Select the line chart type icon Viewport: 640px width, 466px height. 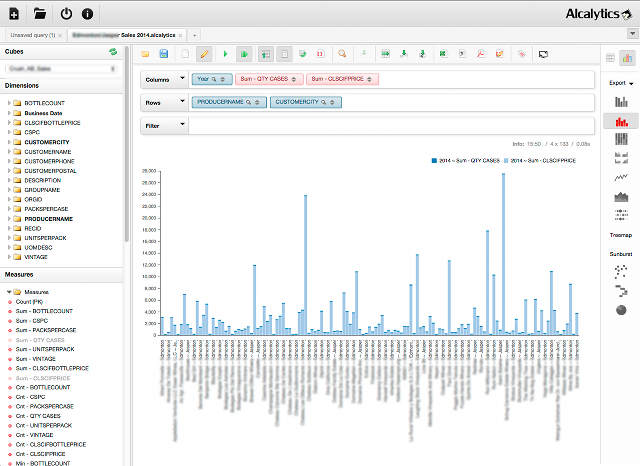coord(620,177)
